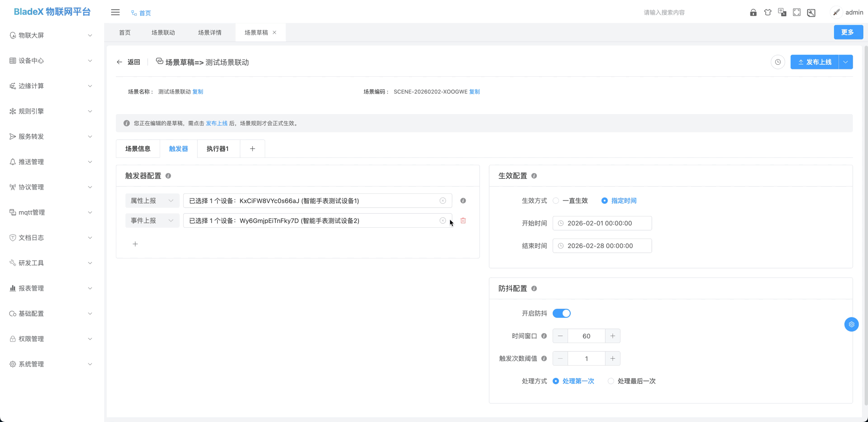Switch to the 执行器1 tab
This screenshot has width=868, height=422.
pyautogui.click(x=218, y=148)
